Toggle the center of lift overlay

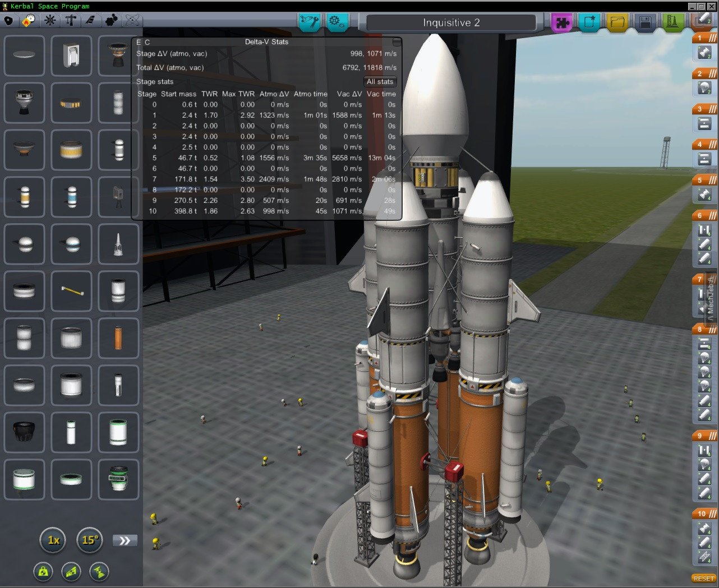(x=71, y=572)
